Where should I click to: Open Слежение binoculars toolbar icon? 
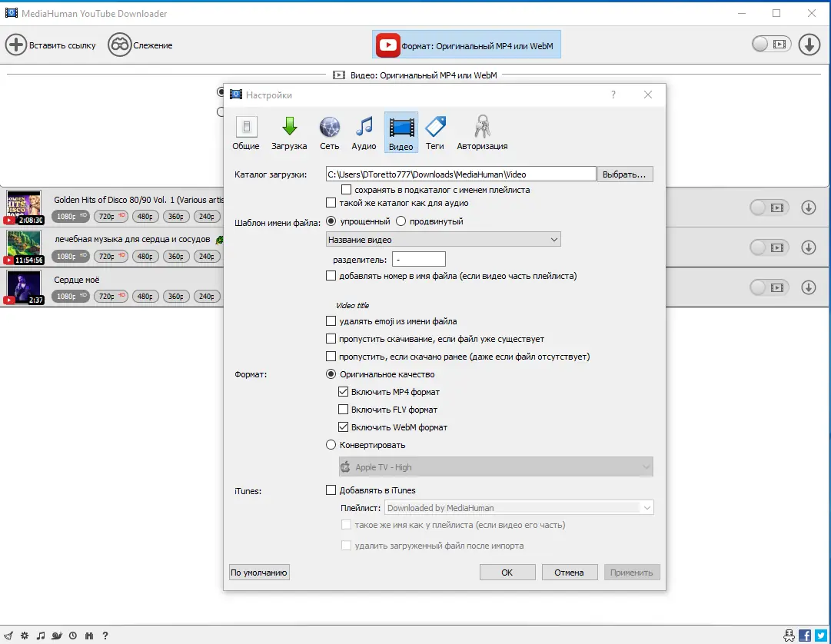(119, 45)
